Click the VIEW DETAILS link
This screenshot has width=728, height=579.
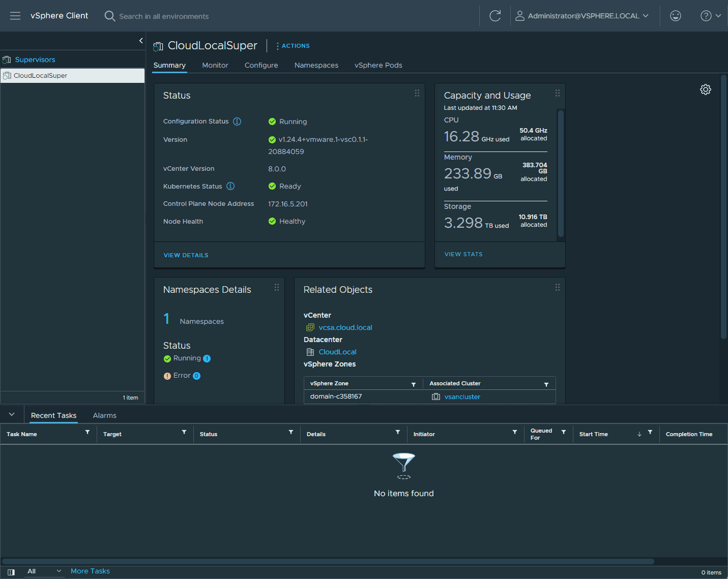(186, 255)
